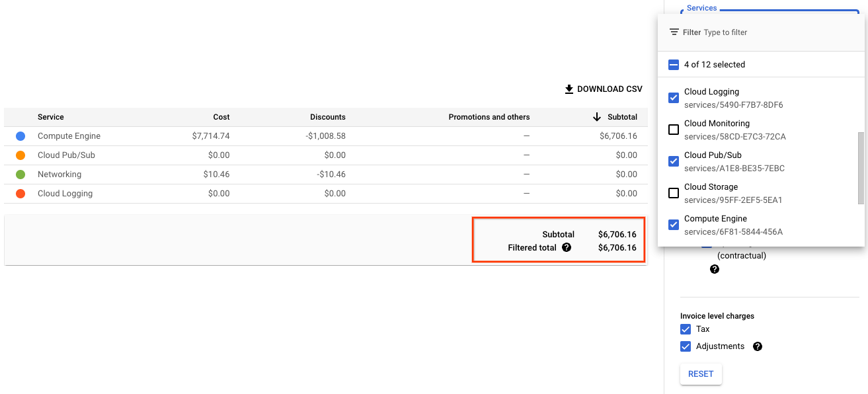Image resolution: width=868 pixels, height=394 pixels.
Task: Click the Services dropdown scrollbar
Action: pyautogui.click(x=861, y=168)
